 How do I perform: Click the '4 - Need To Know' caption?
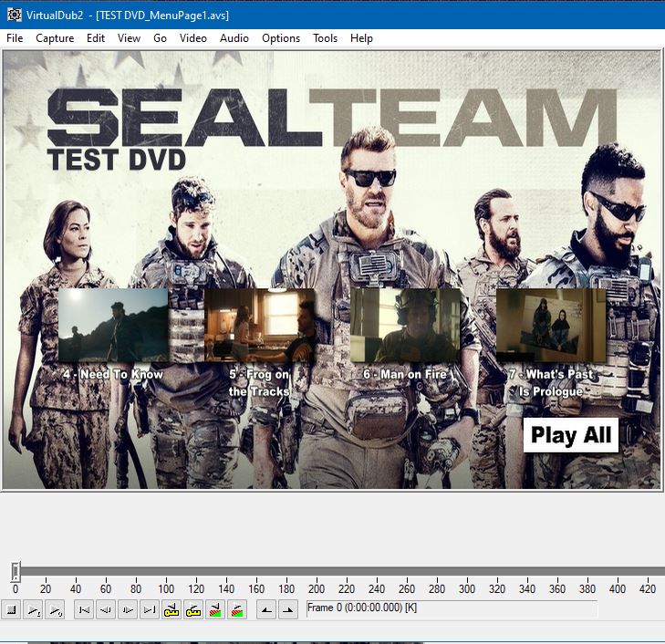click(x=113, y=374)
